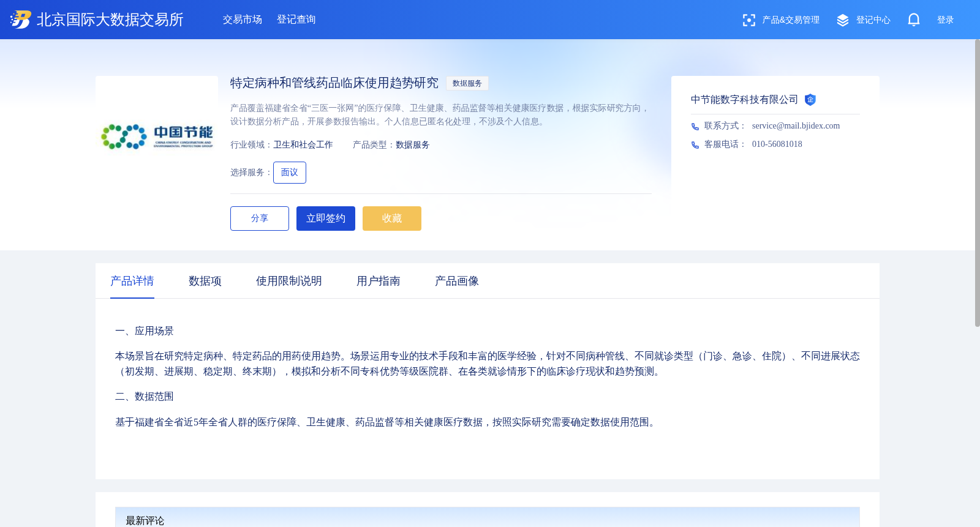The image size is (980, 527).
Task: Click the 中国节能 product logo thumbnail
Action: [x=157, y=137]
